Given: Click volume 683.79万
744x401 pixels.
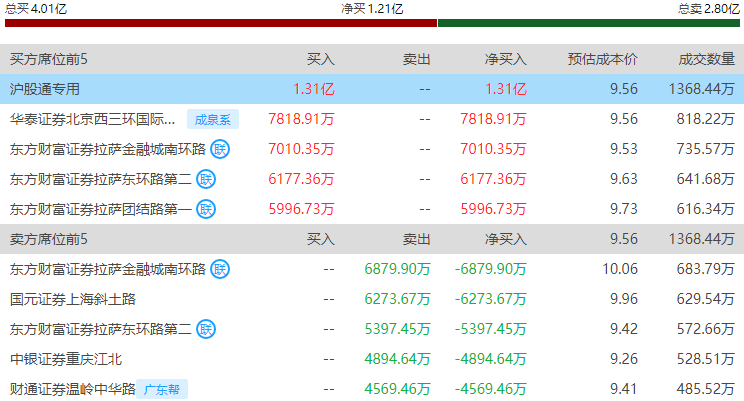Looking at the screenshot, I should [x=706, y=269].
